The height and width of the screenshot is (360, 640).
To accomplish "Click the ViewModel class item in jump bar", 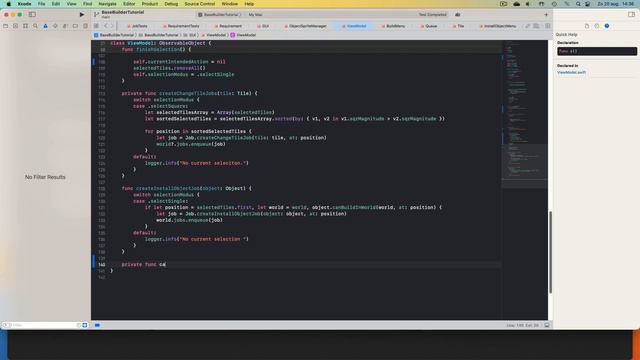I will pyautogui.click(x=243, y=35).
